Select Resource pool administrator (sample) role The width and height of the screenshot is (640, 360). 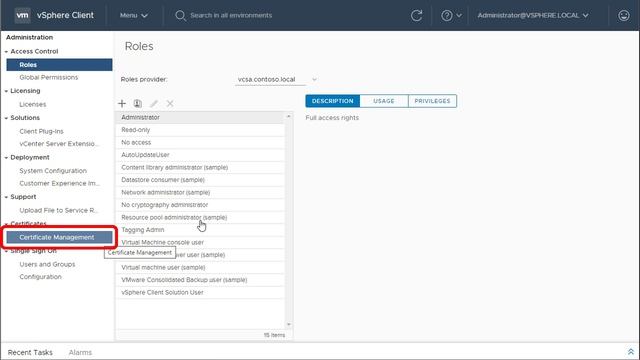click(200, 217)
